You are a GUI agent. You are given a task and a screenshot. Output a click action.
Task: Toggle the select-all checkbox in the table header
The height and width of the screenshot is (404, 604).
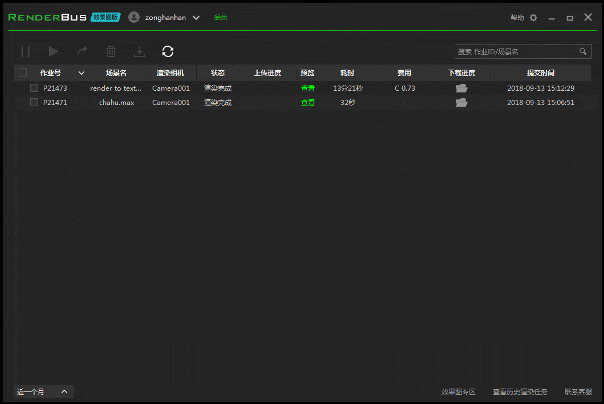(21, 73)
